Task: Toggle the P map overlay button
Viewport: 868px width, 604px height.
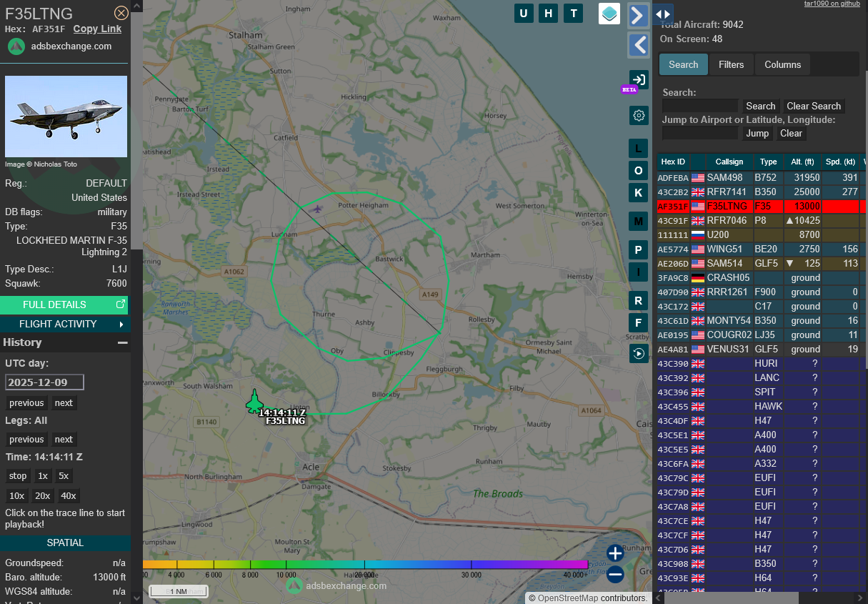Action: pos(639,249)
